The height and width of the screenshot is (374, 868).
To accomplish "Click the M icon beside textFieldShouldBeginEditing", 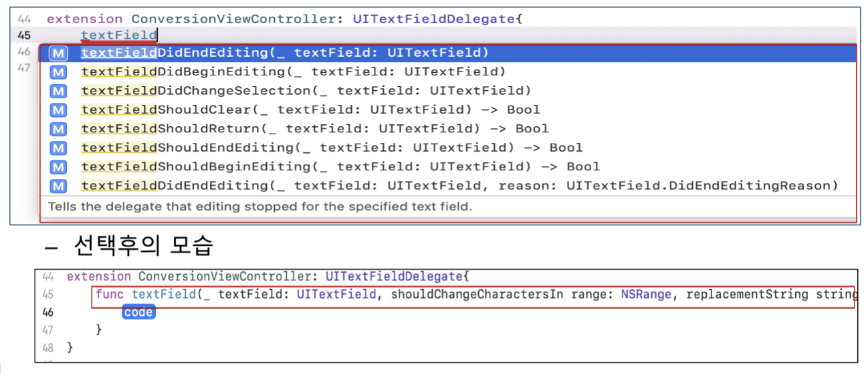I will coord(59,167).
